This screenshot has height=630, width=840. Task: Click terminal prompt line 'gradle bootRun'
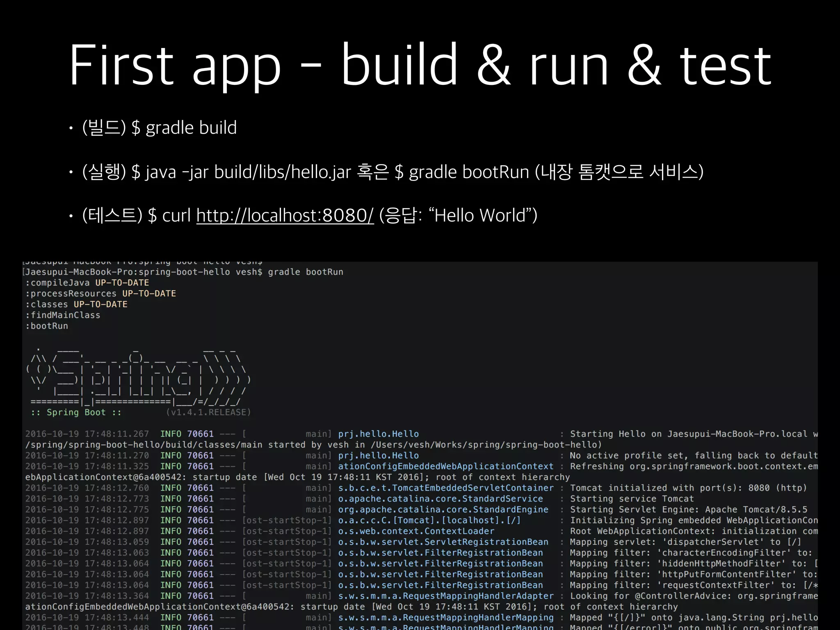coord(305,272)
